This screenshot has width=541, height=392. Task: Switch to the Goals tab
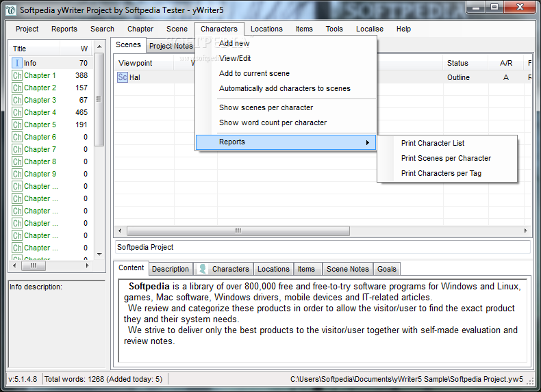point(386,269)
